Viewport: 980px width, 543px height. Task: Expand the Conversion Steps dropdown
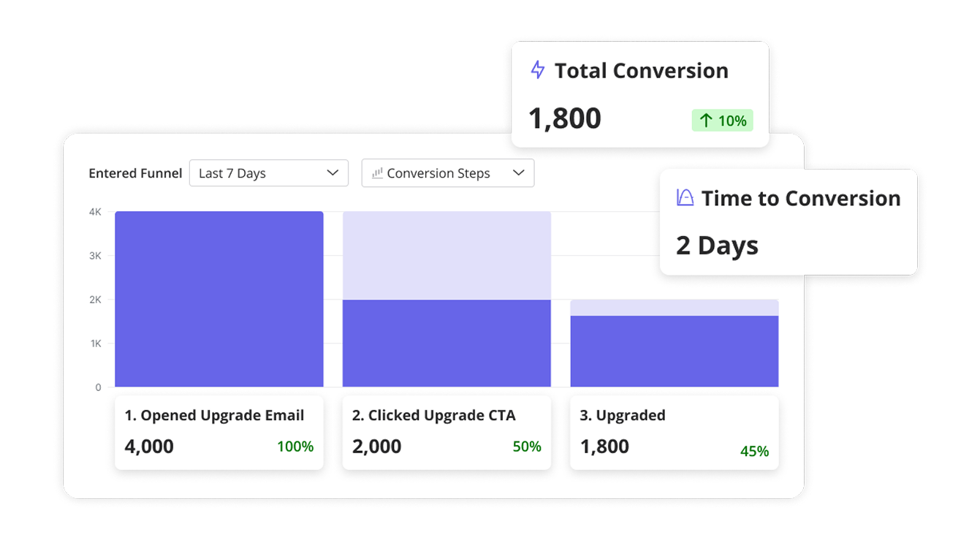447,173
